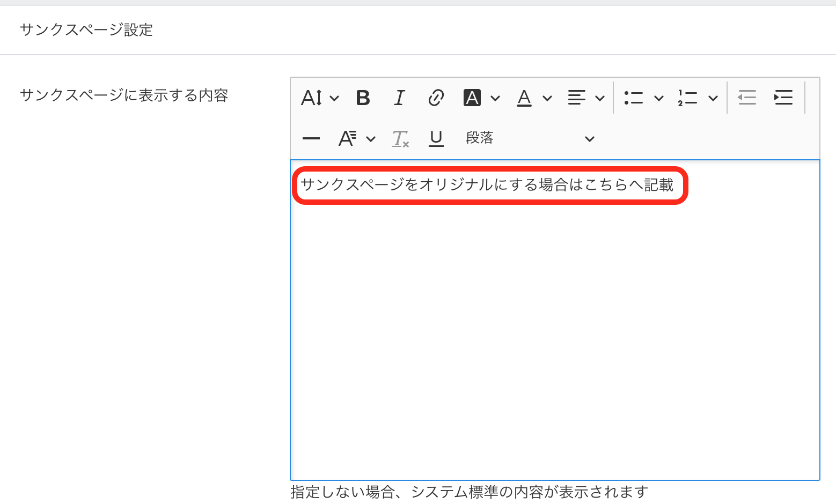Click the remove formatting icon
Viewport: 836px width, 504px height.
[400, 138]
